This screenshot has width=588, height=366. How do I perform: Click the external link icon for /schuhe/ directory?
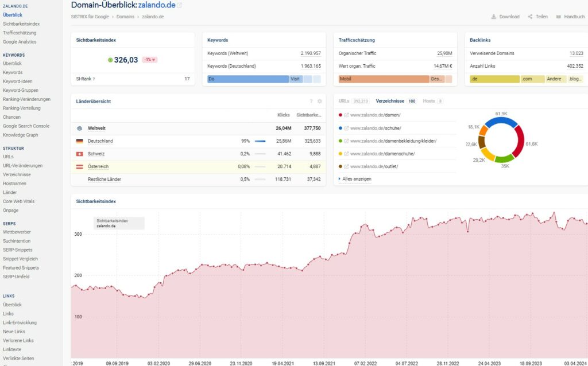(346, 128)
